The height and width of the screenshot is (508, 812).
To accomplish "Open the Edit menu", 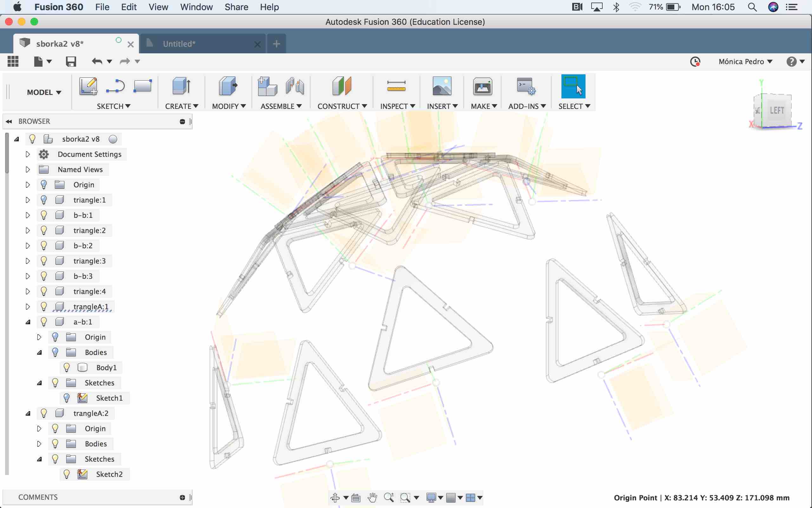I will [x=129, y=7].
